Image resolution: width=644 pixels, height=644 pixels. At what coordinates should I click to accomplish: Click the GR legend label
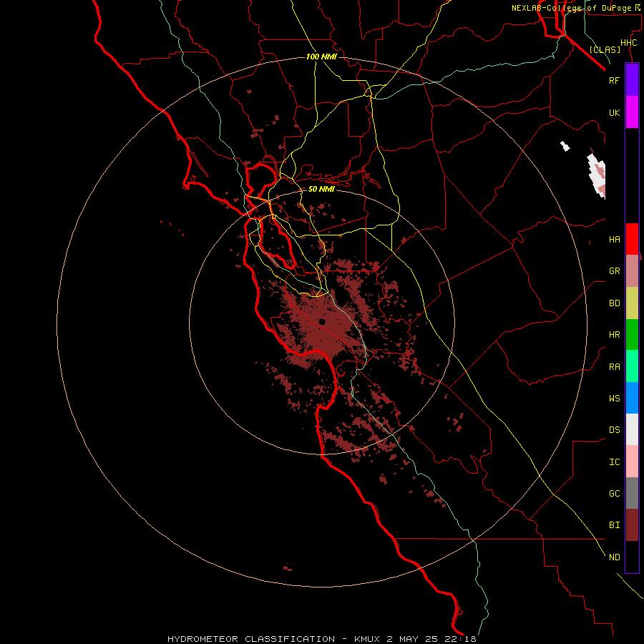click(614, 271)
